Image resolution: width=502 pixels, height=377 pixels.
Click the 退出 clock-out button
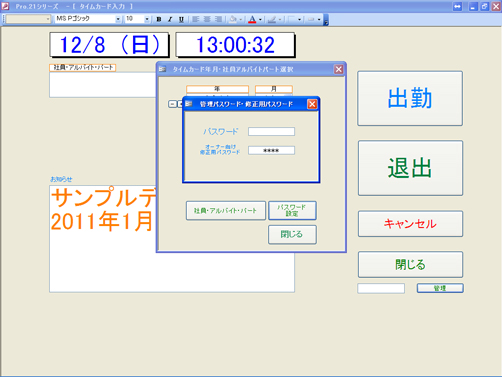coord(410,168)
